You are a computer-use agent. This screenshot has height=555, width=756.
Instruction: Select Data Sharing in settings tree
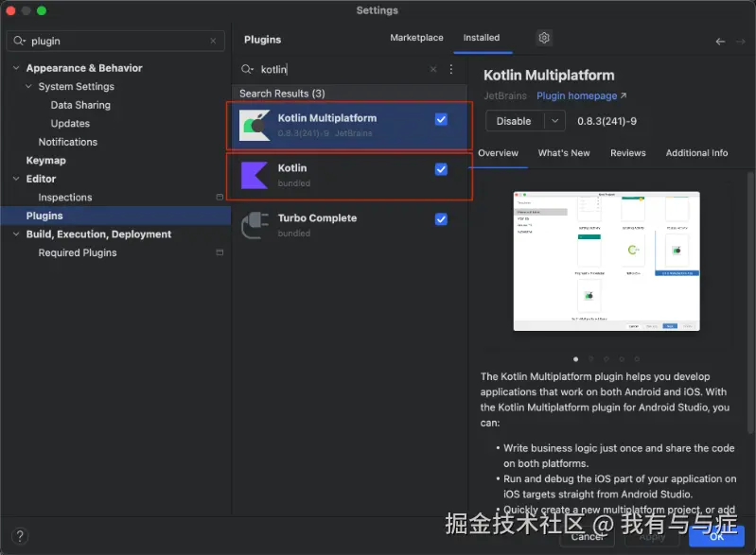[80, 105]
